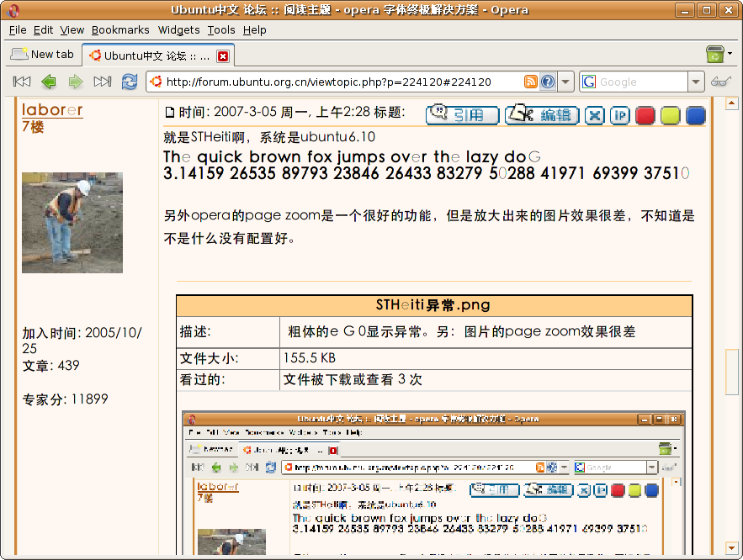Select the Ubuntu中文 论坛 tab
743x560 pixels.
[x=158, y=55]
